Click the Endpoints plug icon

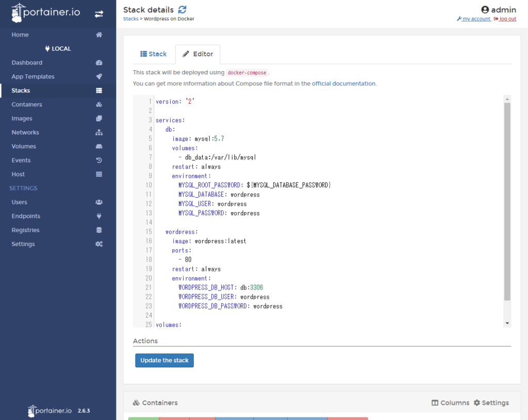tap(99, 216)
